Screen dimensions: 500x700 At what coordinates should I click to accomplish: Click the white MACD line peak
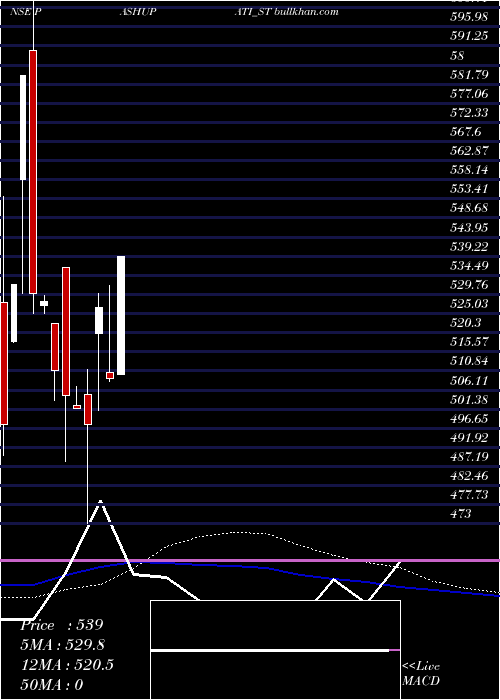(100, 502)
